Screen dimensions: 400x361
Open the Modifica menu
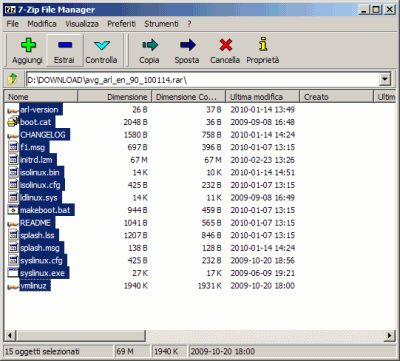pos(42,24)
